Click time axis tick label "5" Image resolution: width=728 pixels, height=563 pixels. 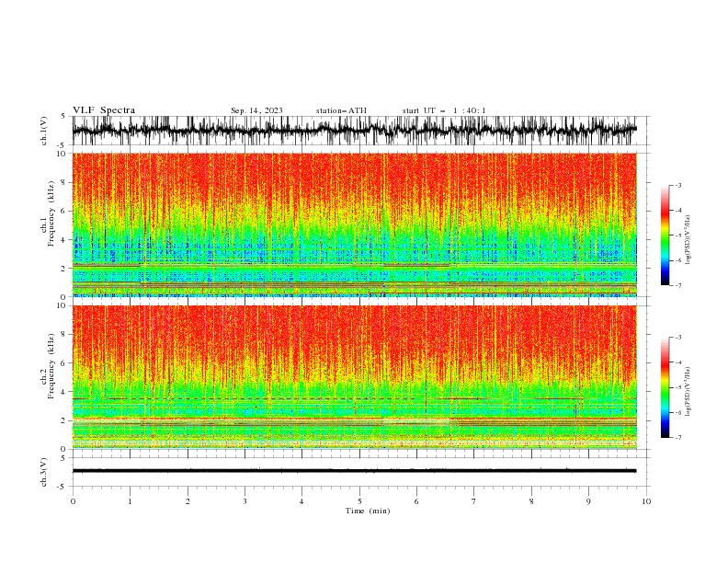tap(359, 501)
